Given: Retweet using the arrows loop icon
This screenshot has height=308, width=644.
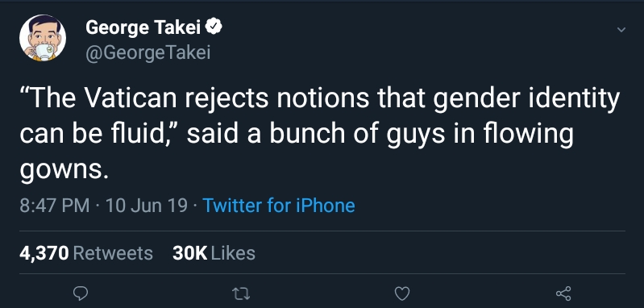Looking at the screenshot, I should (x=241, y=293).
